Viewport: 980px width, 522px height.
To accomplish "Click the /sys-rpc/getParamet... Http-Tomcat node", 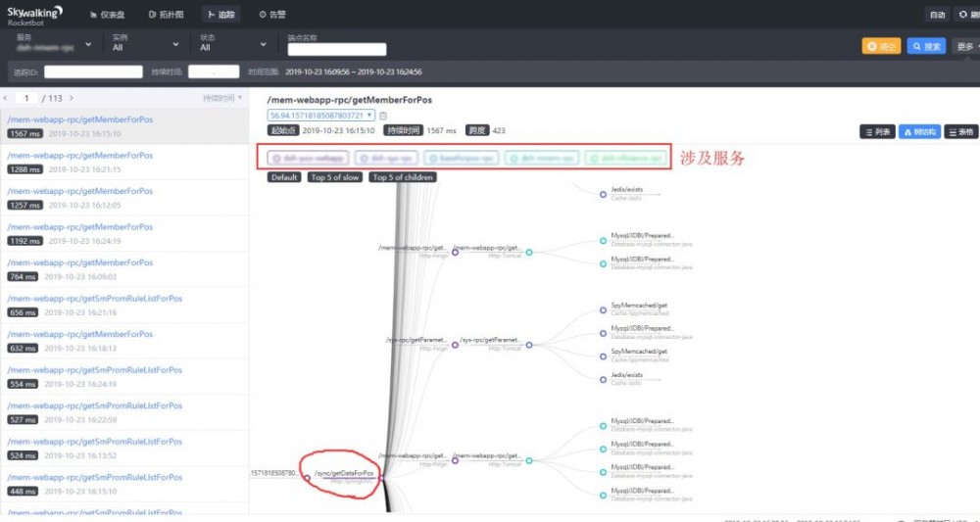I will (529, 345).
